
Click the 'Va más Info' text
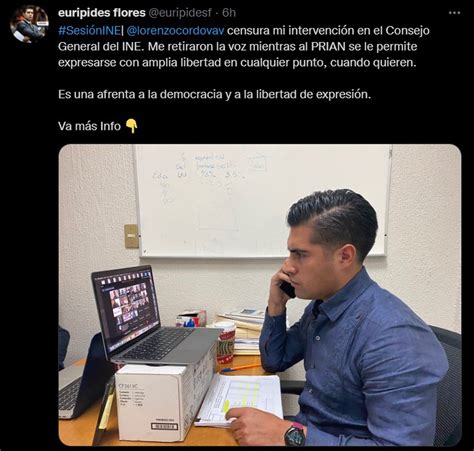coord(89,126)
